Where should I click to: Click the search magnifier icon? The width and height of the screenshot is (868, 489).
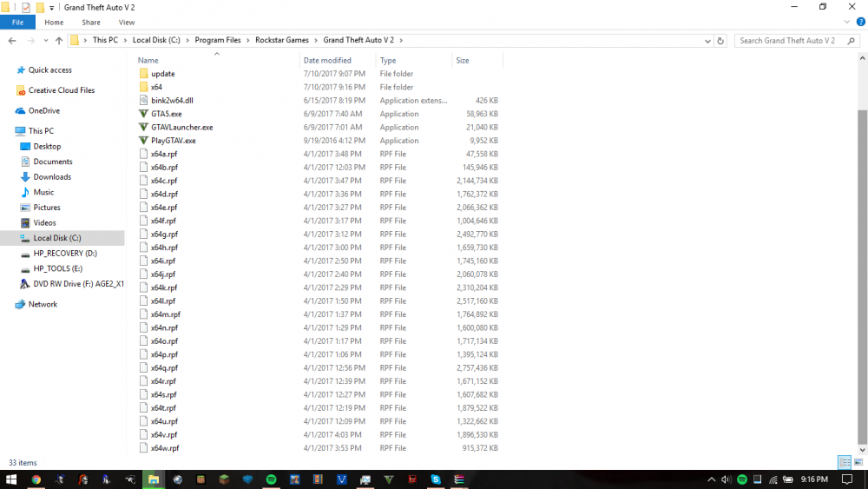(852, 41)
